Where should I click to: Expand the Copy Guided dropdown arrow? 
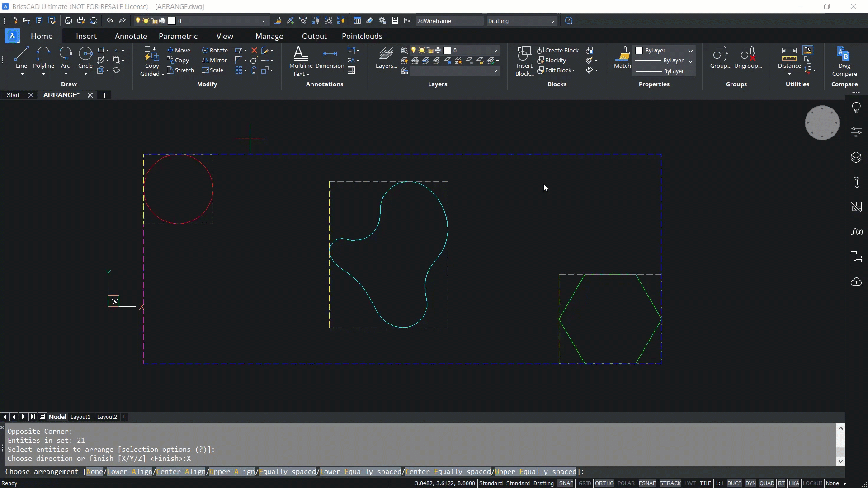[162, 74]
